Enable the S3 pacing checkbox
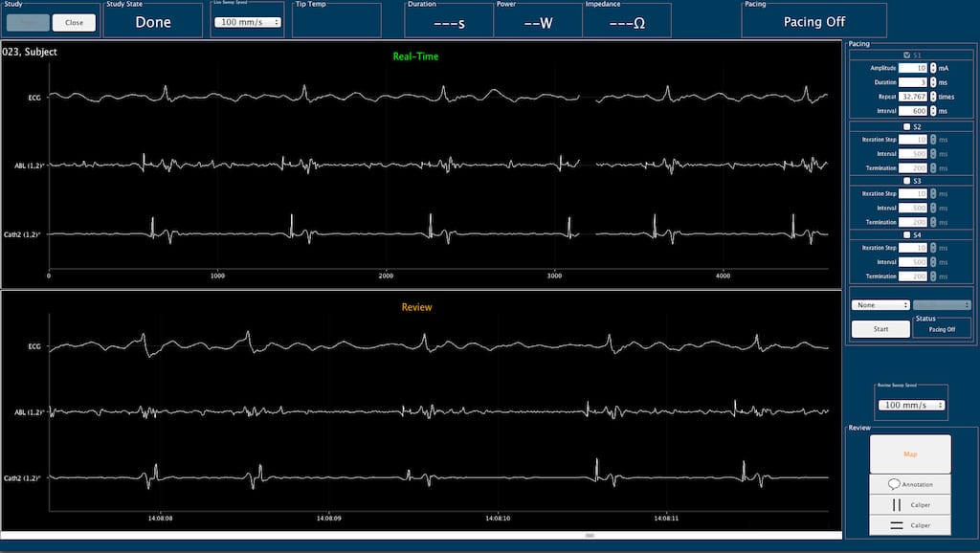The image size is (980, 553). [x=907, y=181]
